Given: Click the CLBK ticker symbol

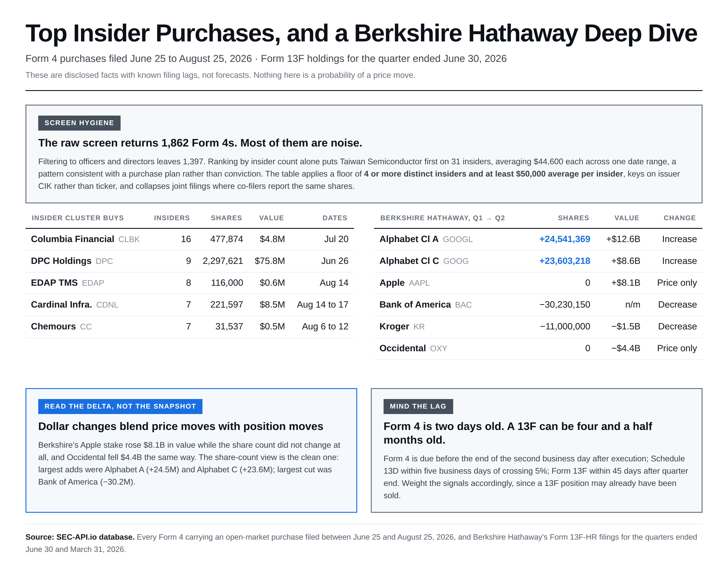Looking at the screenshot, I should [129, 239].
